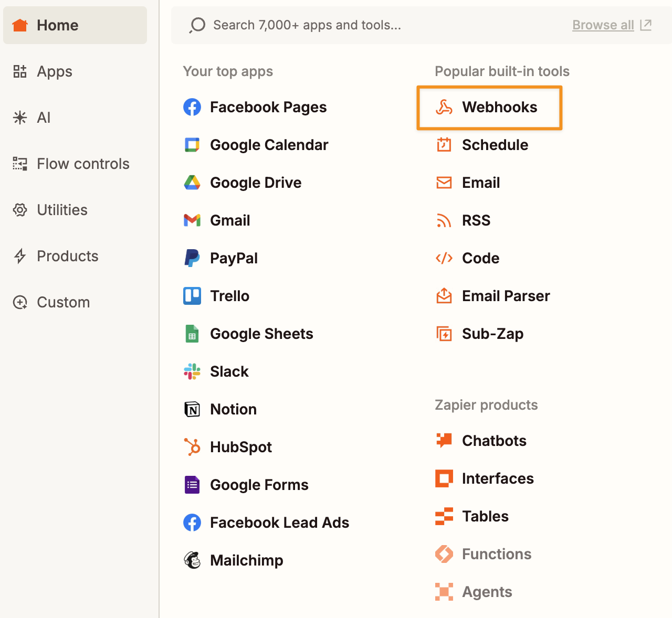Click the Email Parser icon
The image size is (672, 618).
(444, 296)
